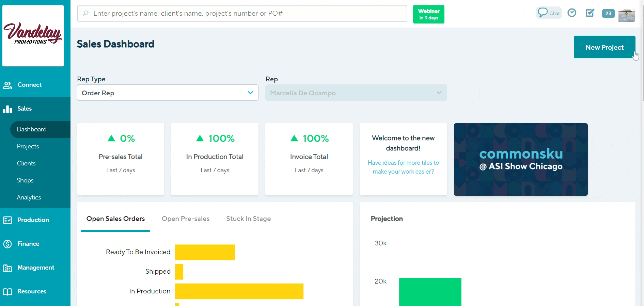Image resolution: width=644 pixels, height=306 pixels.
Task: Switch to Open Pre-sales tab
Action: point(186,219)
